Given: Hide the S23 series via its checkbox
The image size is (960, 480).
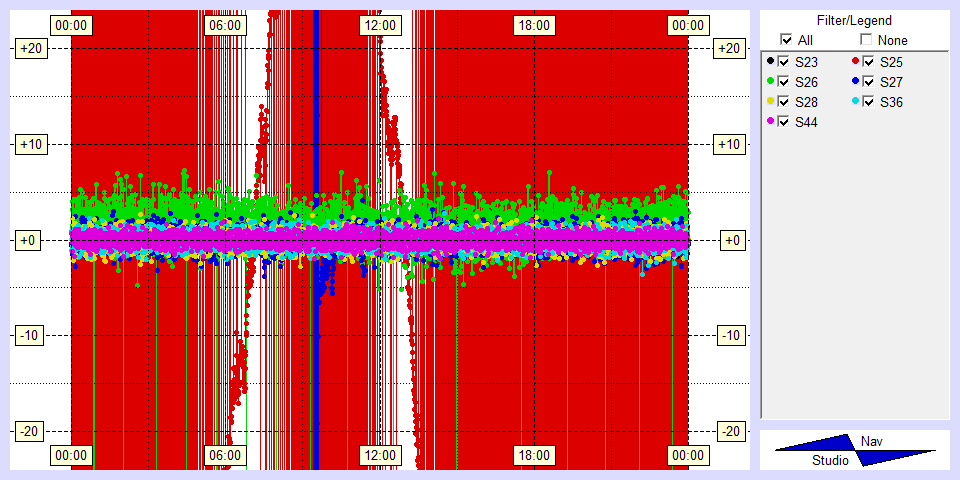Looking at the screenshot, I should coord(785,61).
